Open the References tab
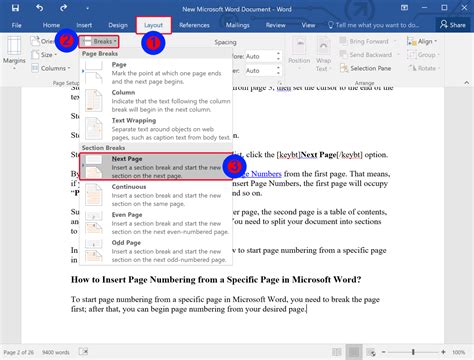 pyautogui.click(x=194, y=25)
